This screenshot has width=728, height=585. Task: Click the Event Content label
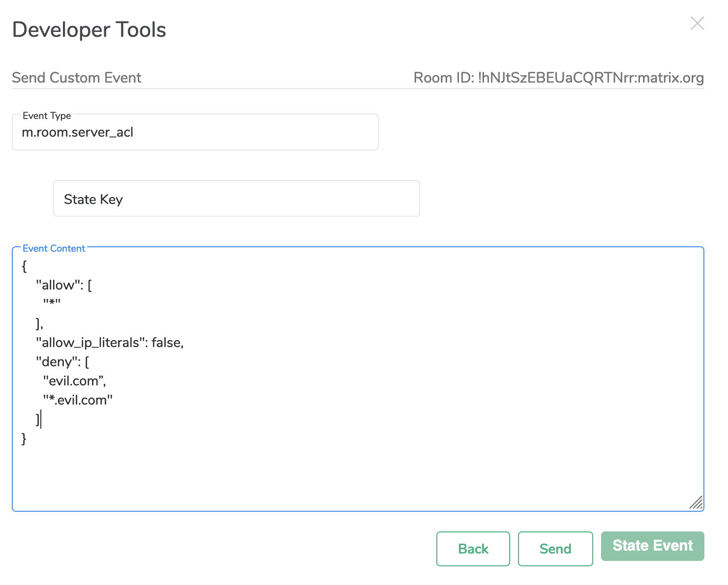(54, 249)
